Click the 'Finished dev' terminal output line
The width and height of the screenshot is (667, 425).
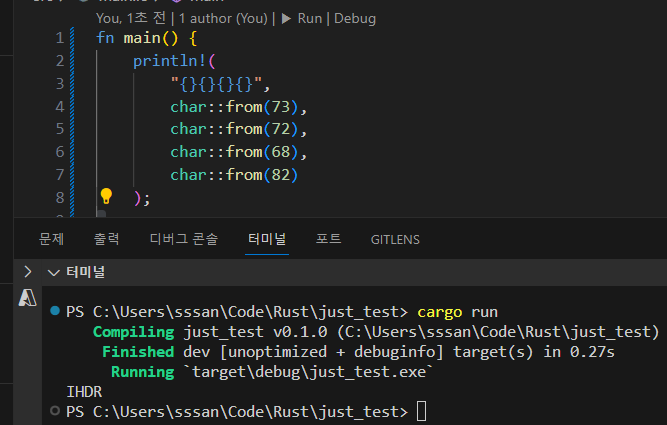click(x=358, y=352)
